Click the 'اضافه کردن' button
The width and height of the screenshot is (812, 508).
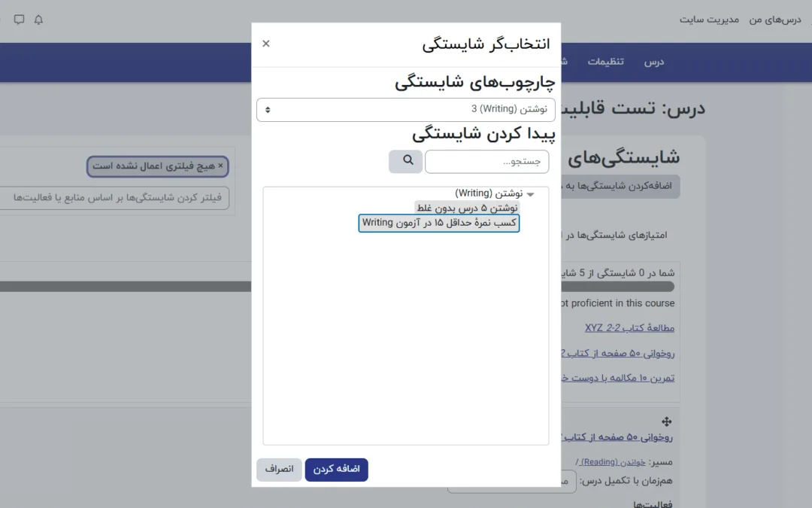(336, 470)
